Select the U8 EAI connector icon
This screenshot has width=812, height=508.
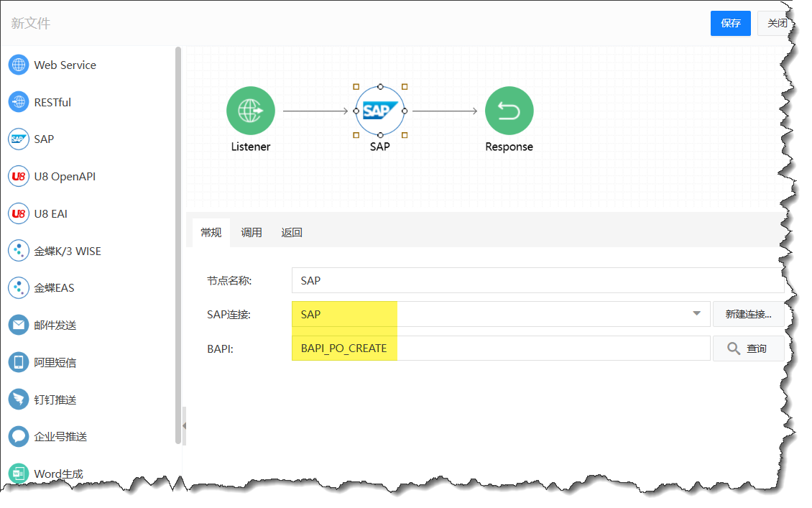coord(19,213)
